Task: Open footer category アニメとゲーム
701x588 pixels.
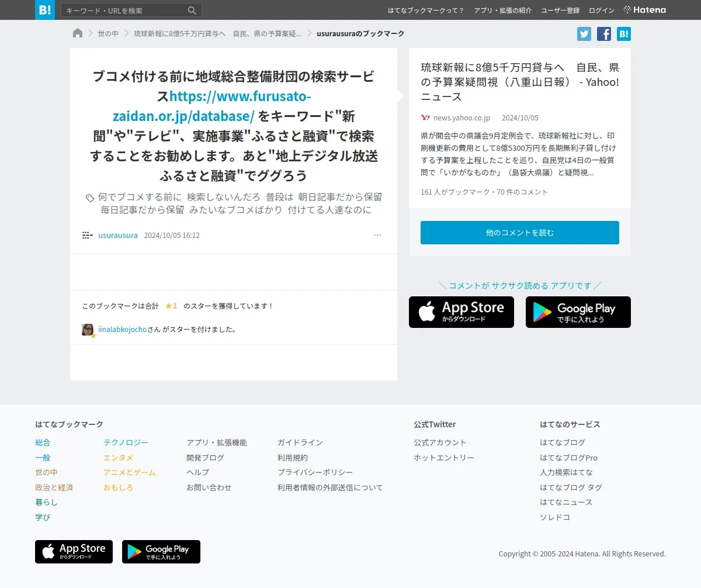Action: click(x=130, y=472)
